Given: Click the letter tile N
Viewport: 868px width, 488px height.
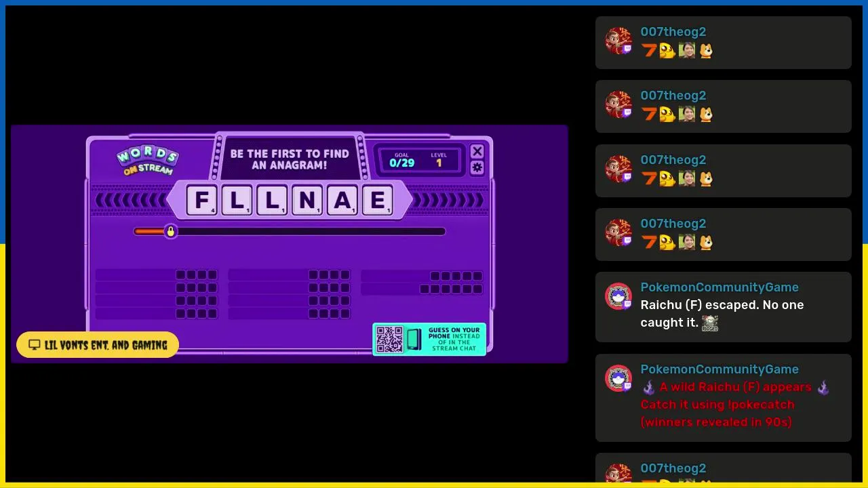Looking at the screenshot, I should pos(307,200).
